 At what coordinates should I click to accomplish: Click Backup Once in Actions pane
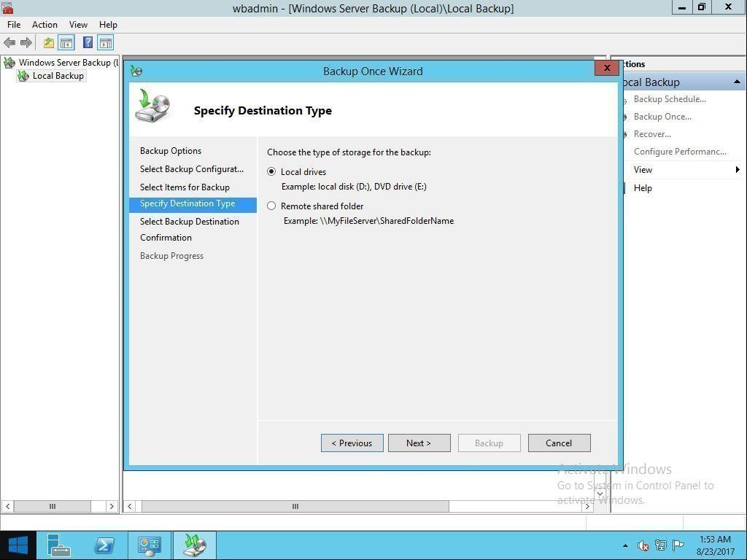click(662, 117)
